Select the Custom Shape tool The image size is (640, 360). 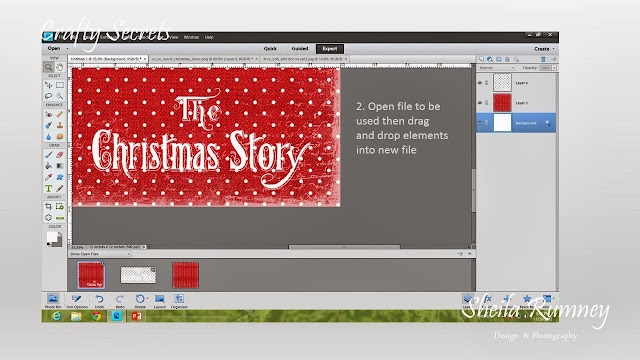tap(60, 177)
